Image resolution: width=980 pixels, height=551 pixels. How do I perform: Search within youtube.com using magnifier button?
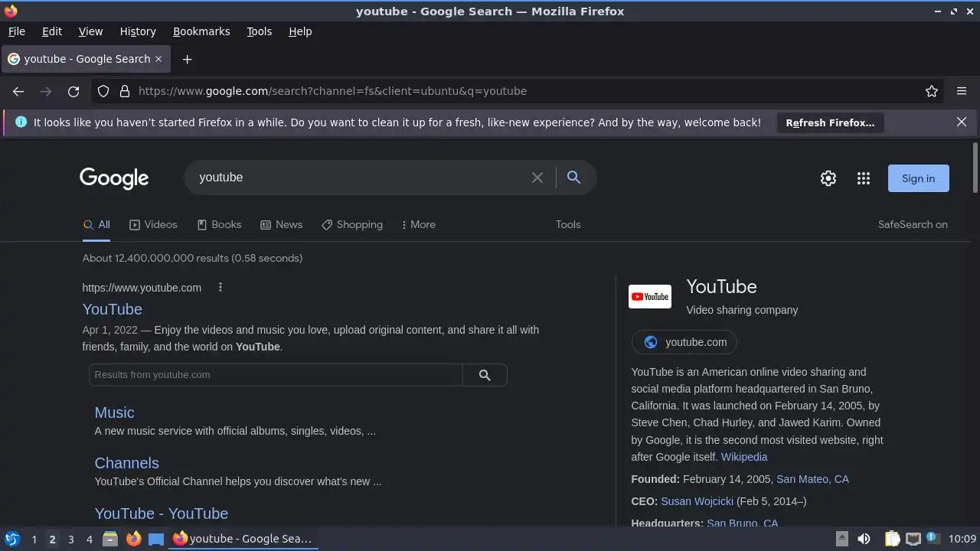click(485, 375)
